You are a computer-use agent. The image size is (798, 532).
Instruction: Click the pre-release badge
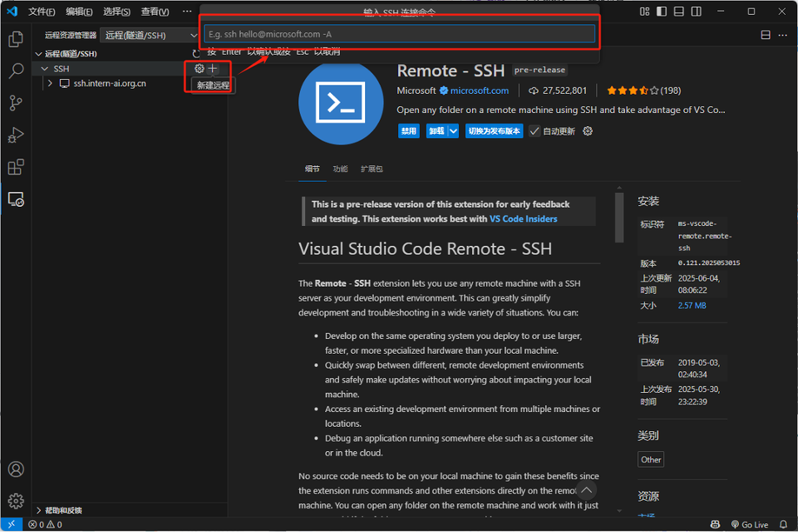[x=540, y=70]
